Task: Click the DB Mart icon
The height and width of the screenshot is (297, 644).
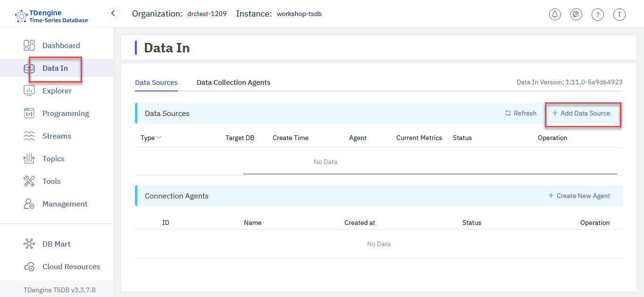Action: point(29,244)
